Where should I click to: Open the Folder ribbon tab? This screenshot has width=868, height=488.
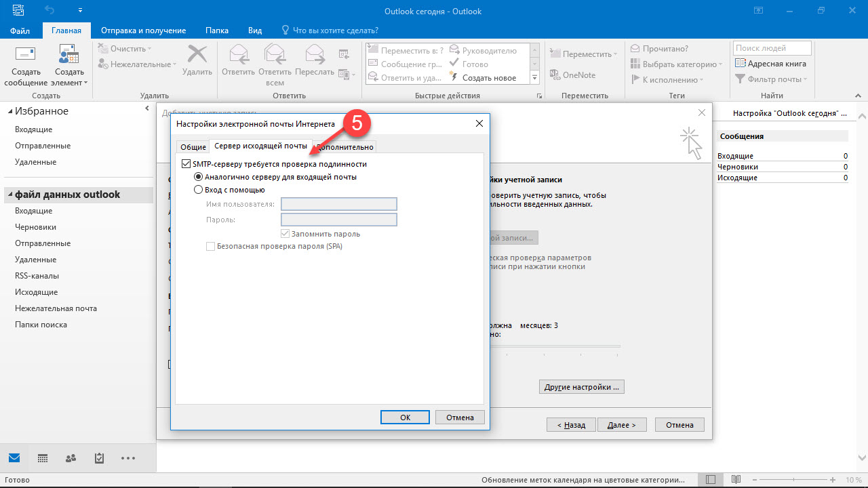(x=217, y=30)
